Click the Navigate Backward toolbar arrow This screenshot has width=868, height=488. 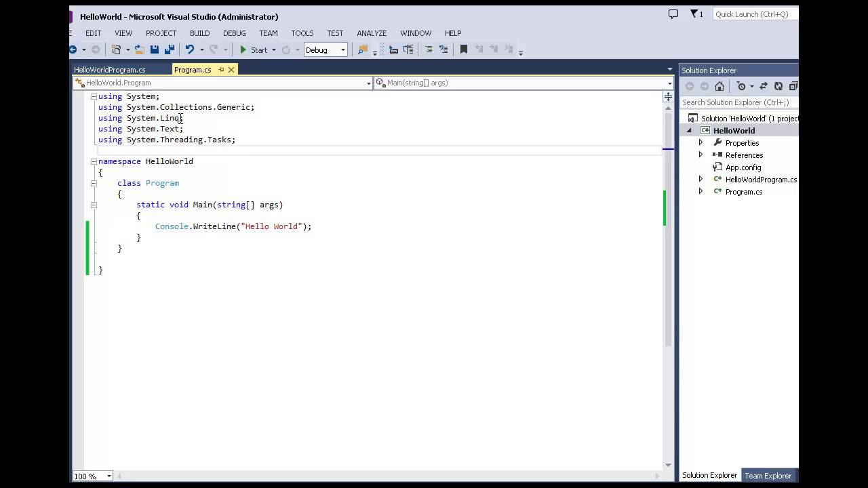click(73, 49)
